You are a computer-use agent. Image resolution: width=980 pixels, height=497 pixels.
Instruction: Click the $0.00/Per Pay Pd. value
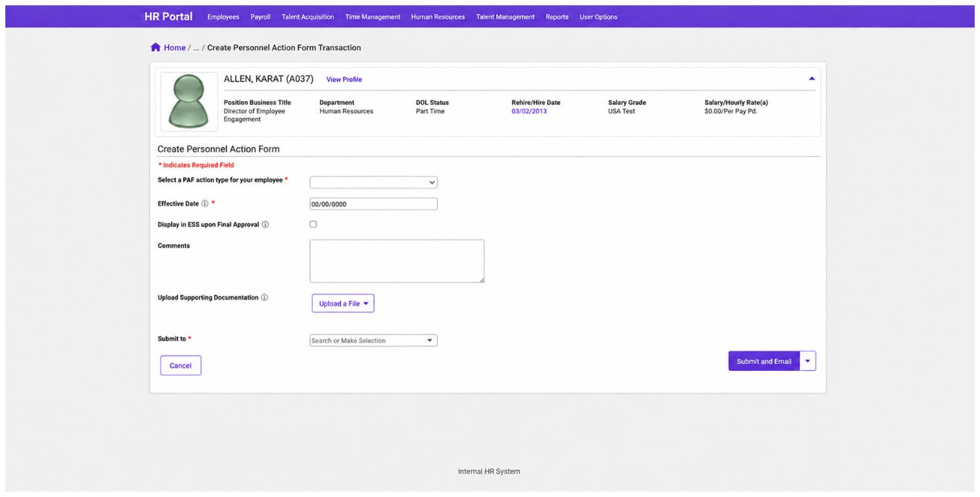coord(731,111)
